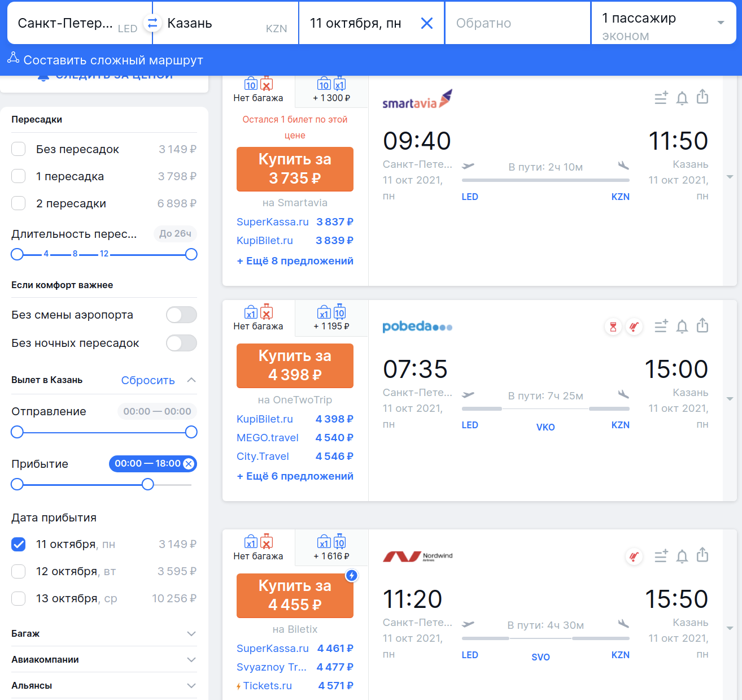The width and height of the screenshot is (742, 700).
Task: Swap origin and destination cities
Action: (x=152, y=23)
